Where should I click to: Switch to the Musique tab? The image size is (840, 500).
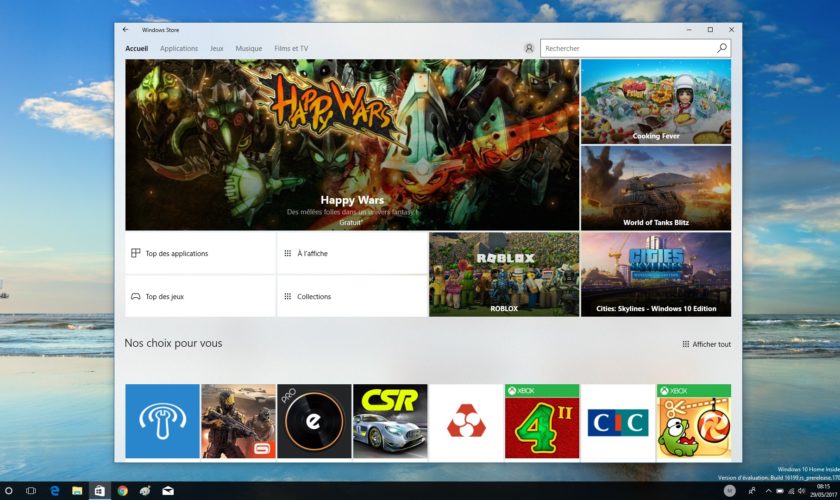click(249, 48)
